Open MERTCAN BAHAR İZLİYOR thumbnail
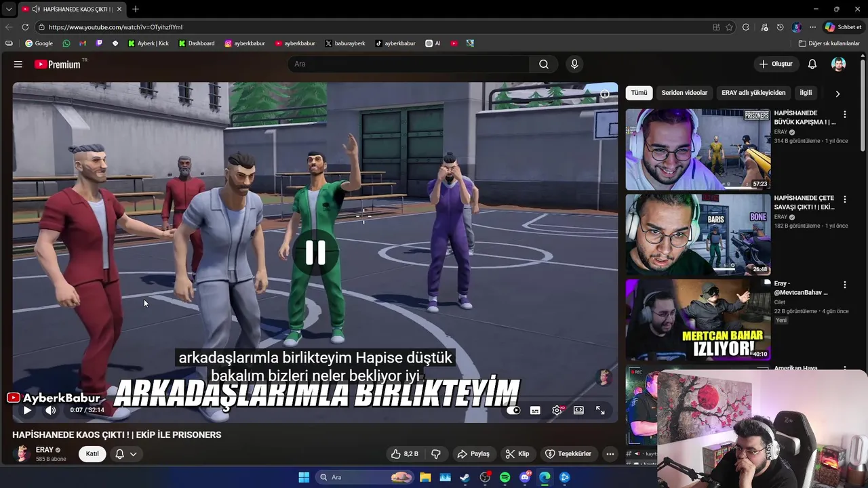This screenshot has width=868, height=488. click(698, 321)
